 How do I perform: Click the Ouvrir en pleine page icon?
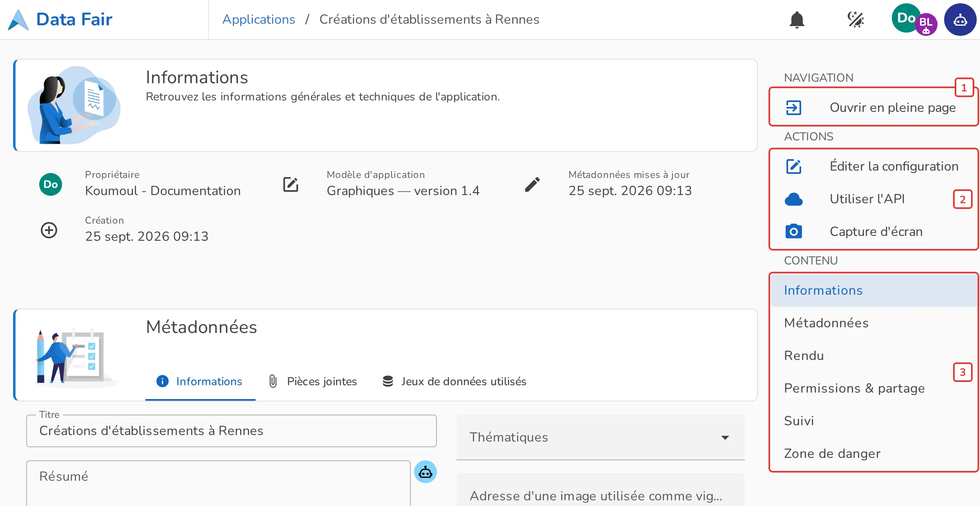coord(793,108)
